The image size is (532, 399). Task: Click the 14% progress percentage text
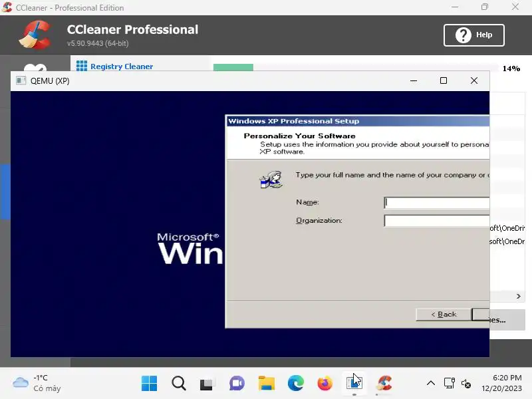[511, 68]
